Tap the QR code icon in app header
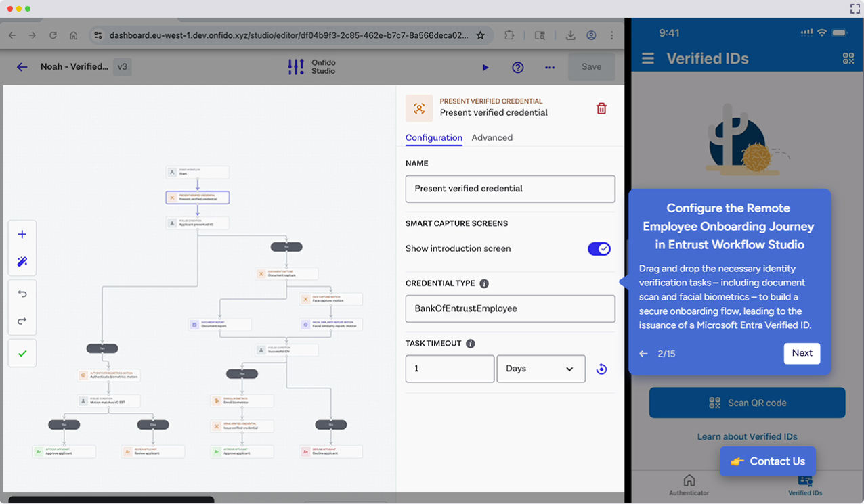This screenshot has width=864, height=504. (848, 58)
